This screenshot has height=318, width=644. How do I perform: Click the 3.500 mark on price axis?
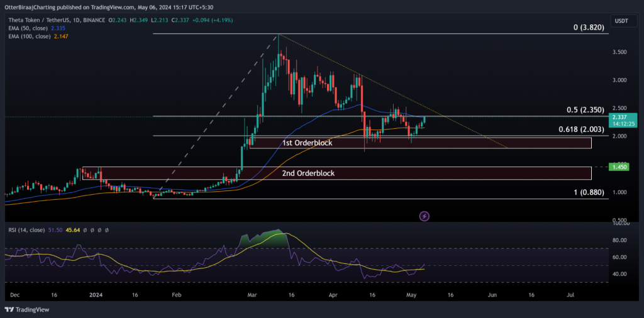[x=622, y=52]
